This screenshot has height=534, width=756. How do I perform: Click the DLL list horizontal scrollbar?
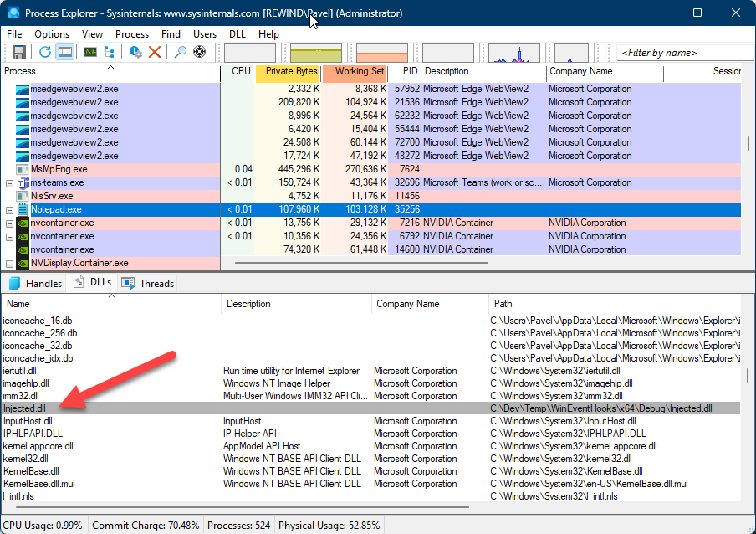point(242,507)
